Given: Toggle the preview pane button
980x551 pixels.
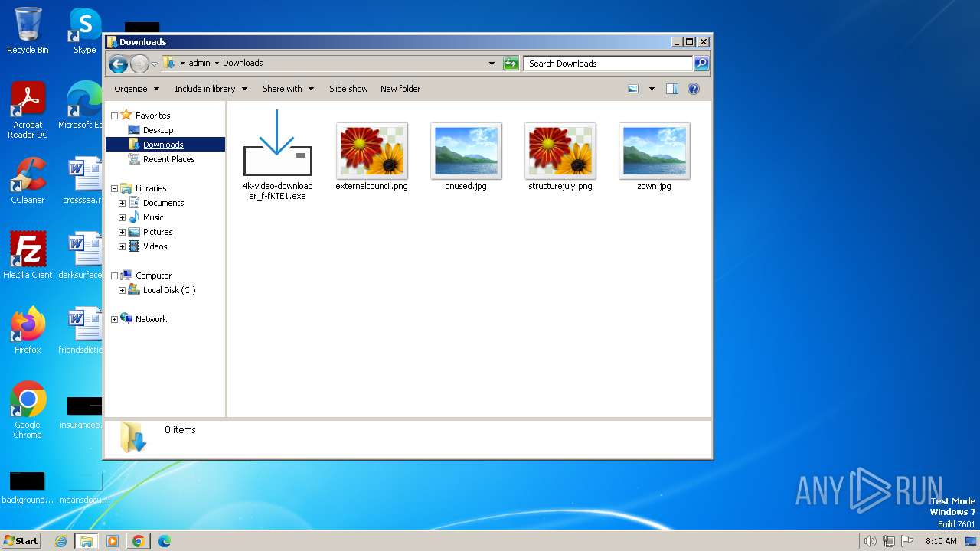Looking at the screenshot, I should 671,89.
